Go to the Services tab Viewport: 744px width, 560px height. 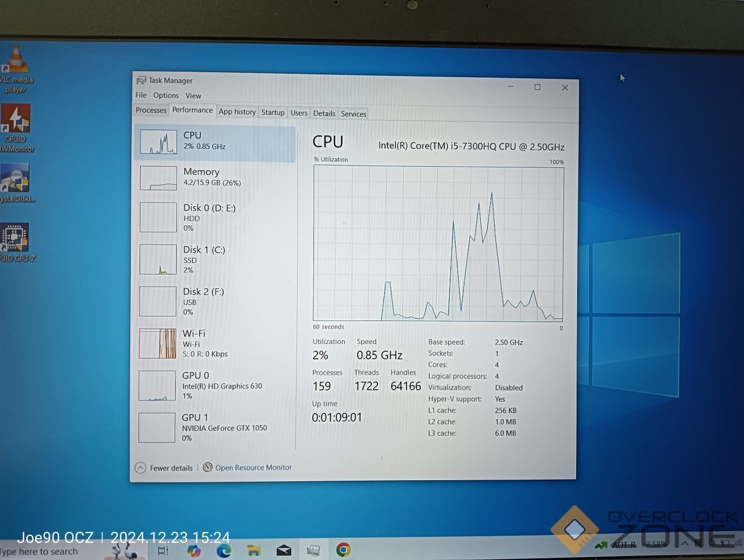353,114
